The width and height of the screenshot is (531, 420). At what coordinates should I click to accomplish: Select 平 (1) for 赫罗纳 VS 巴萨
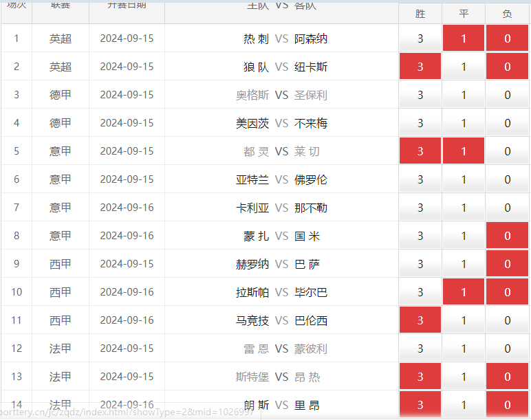(x=464, y=264)
